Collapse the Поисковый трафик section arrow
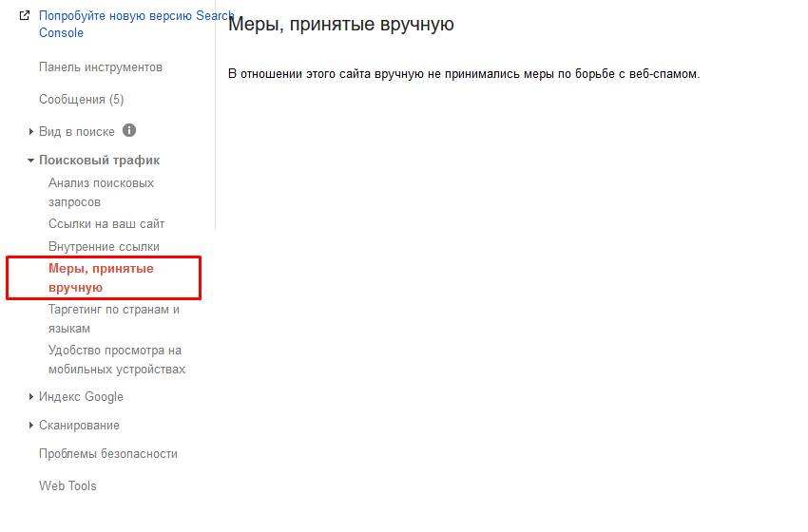 [x=30, y=161]
